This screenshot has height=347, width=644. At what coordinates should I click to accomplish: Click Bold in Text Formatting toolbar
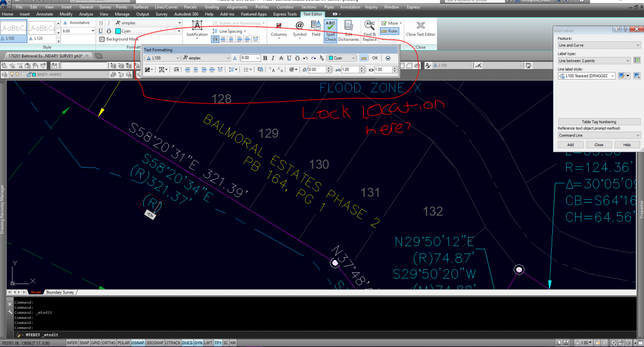tap(265, 58)
